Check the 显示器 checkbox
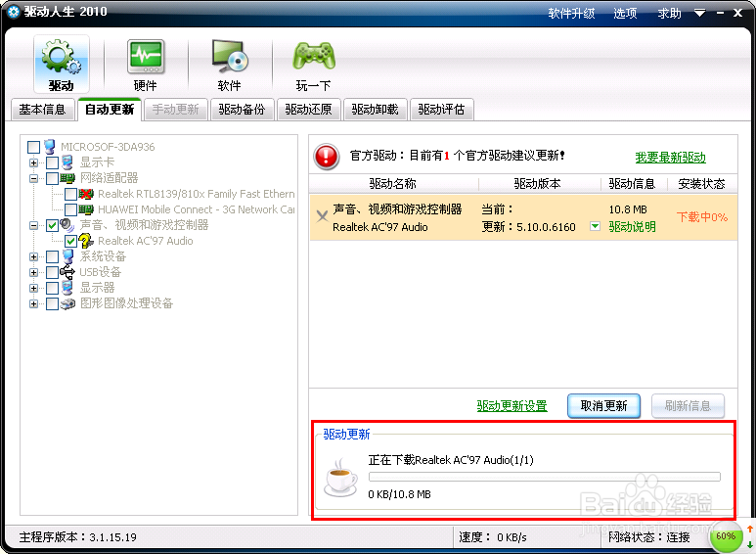Viewport: 756px width, 554px height. (52, 288)
